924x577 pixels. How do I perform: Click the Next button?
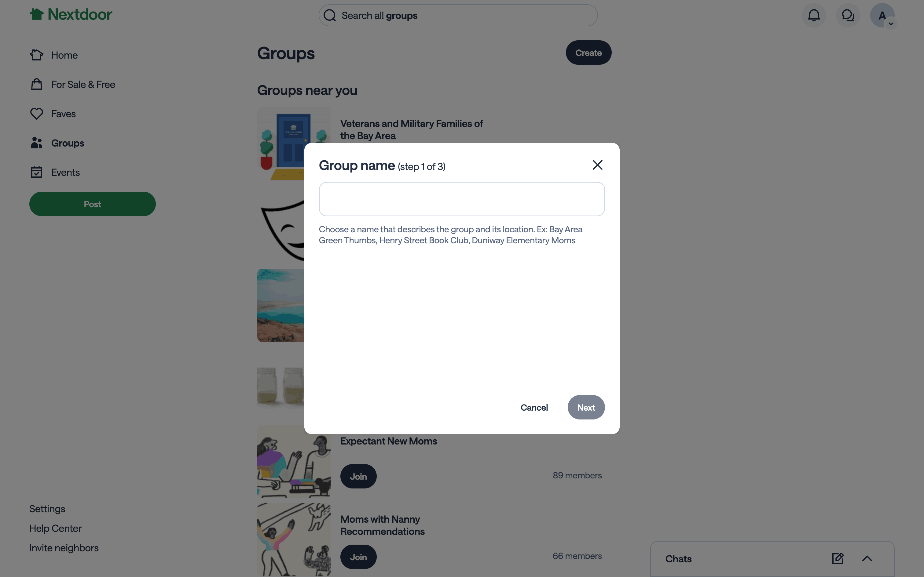[586, 407]
